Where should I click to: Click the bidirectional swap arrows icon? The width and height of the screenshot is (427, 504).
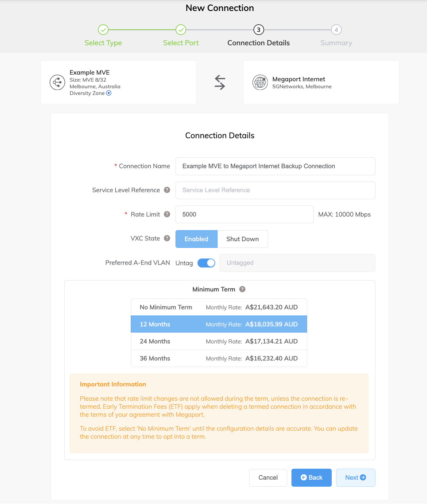point(220,82)
